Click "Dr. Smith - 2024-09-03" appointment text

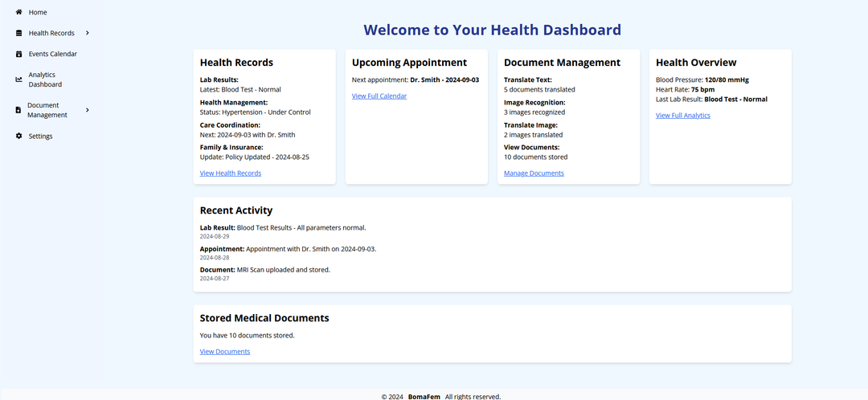pos(444,80)
